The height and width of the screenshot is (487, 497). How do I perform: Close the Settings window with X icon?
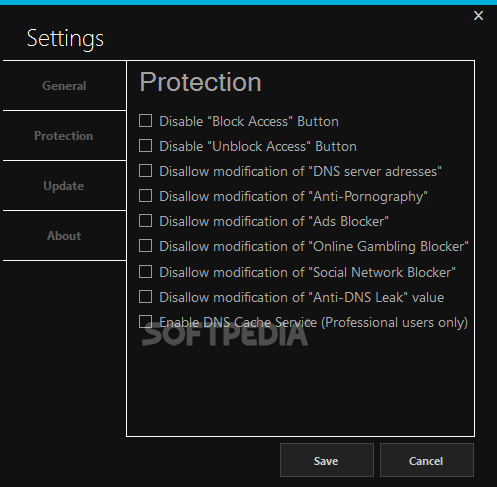click(478, 15)
